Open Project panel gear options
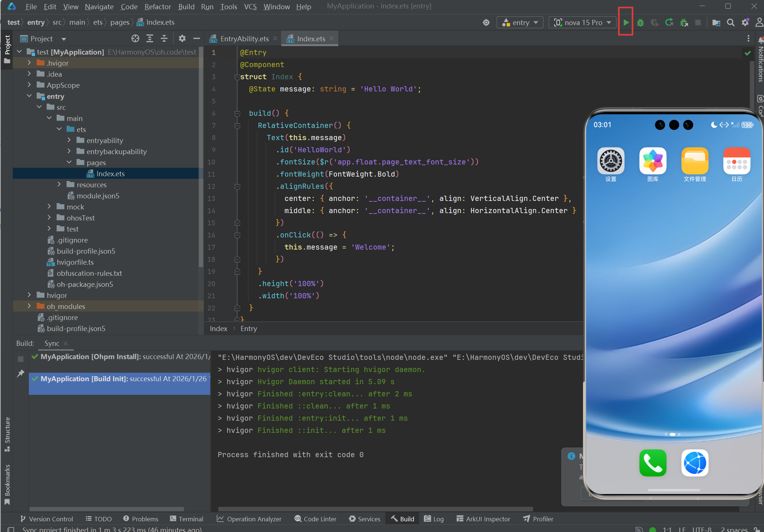 pos(182,39)
